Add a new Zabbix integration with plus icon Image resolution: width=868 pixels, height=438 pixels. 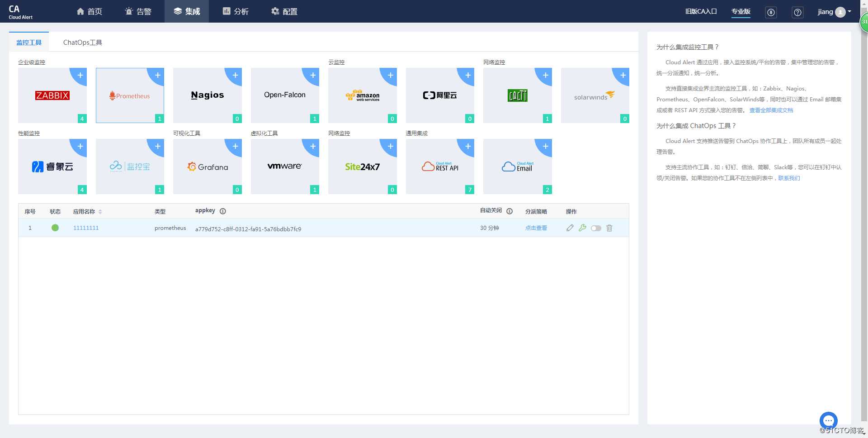pyautogui.click(x=80, y=75)
